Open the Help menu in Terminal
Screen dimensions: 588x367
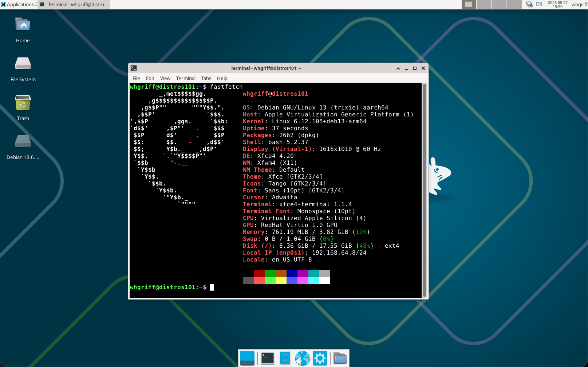click(x=222, y=78)
